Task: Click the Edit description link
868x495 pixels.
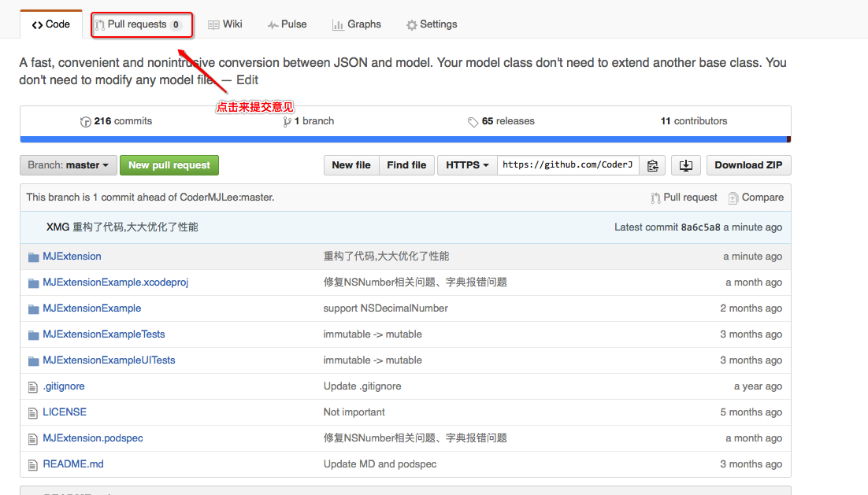Action: [247, 79]
